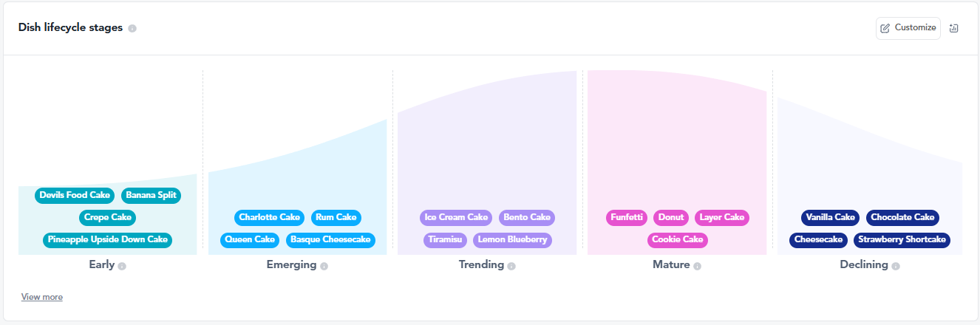Click the Vanilla Cake chip

click(x=831, y=218)
